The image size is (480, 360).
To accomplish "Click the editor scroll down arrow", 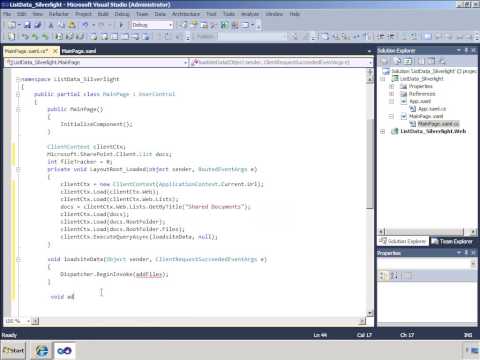I will click(370, 313).
